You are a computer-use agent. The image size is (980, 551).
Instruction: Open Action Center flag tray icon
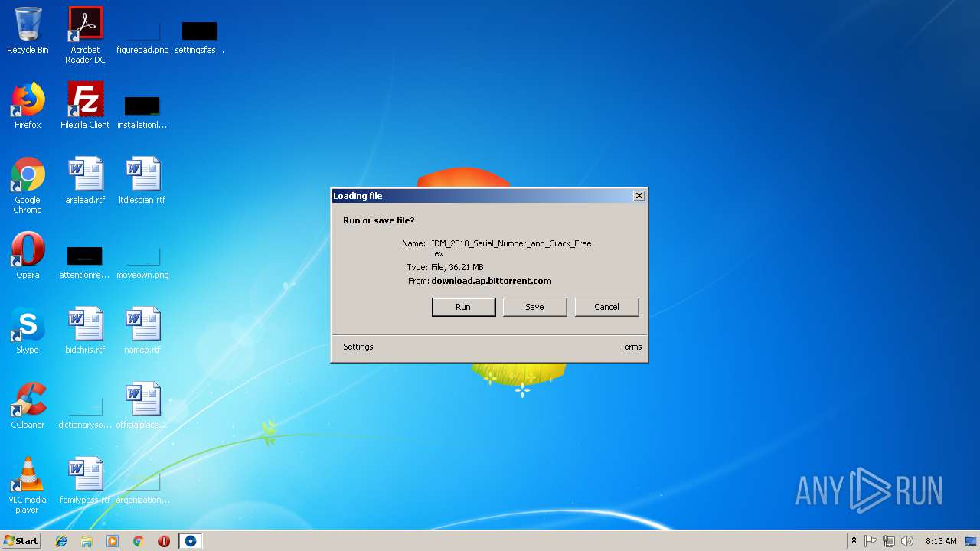point(871,541)
